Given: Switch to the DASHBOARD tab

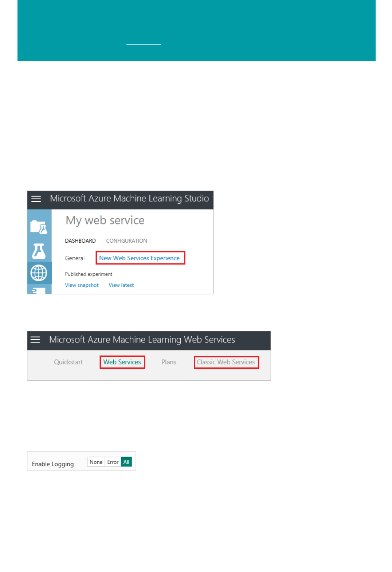Looking at the screenshot, I should (80, 241).
